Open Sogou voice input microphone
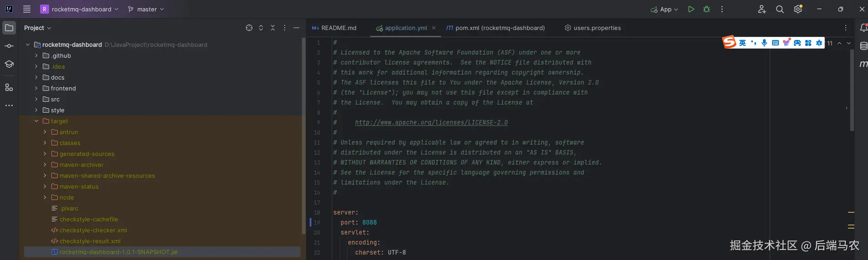Viewport: 868px width, 260px height. [764, 43]
